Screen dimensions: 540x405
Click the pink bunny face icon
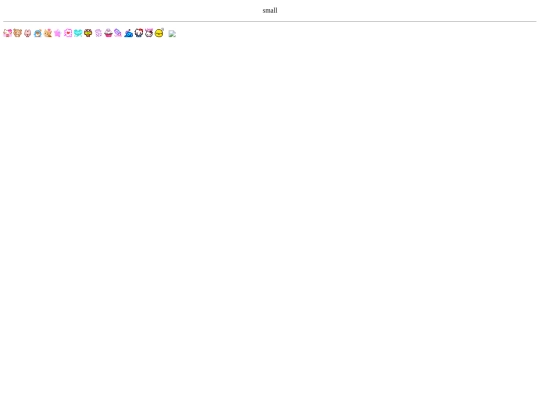[x=28, y=33]
